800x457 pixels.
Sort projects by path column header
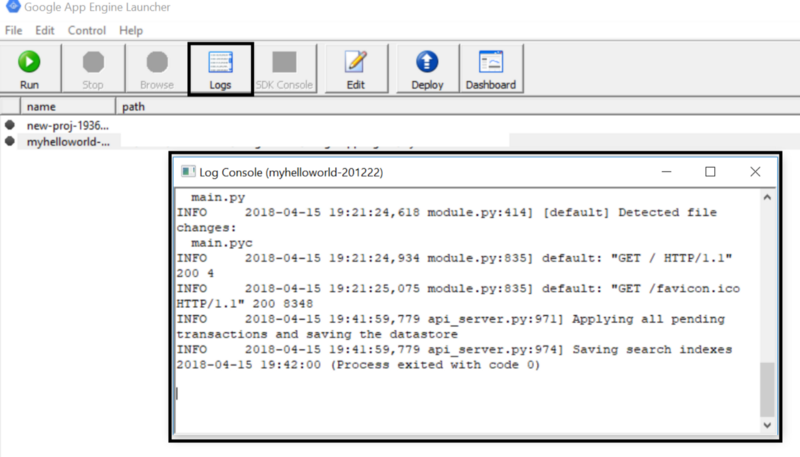tap(133, 106)
